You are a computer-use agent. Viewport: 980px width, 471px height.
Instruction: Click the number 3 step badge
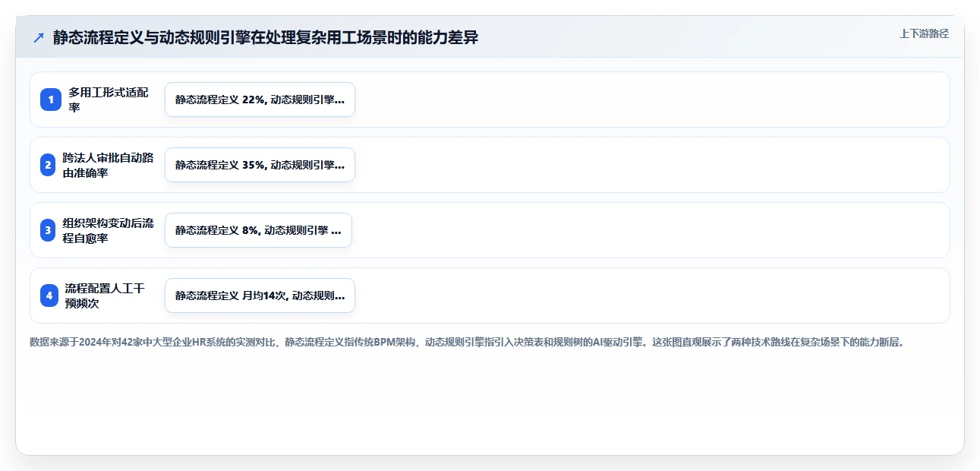48,230
